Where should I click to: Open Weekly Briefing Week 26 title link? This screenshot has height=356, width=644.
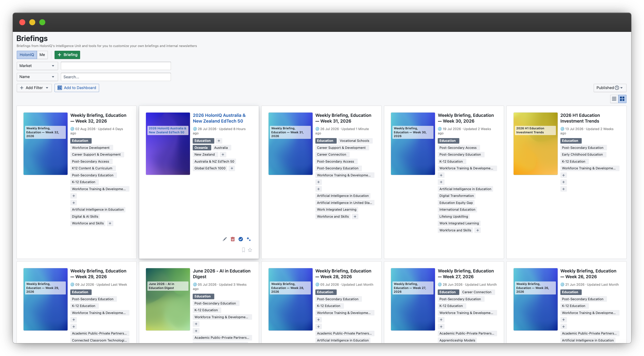(588, 274)
